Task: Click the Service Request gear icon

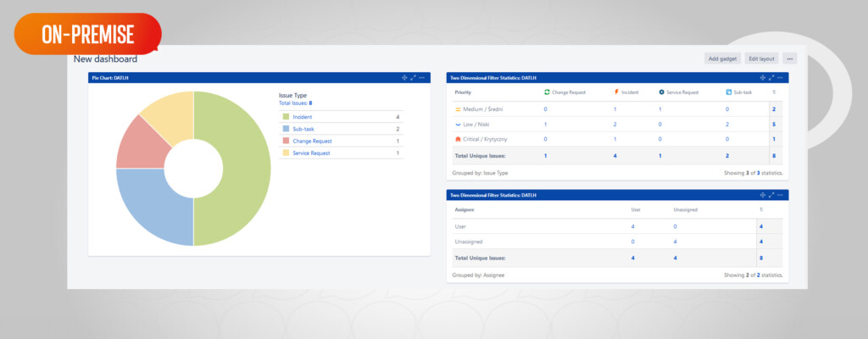Action: [661, 92]
